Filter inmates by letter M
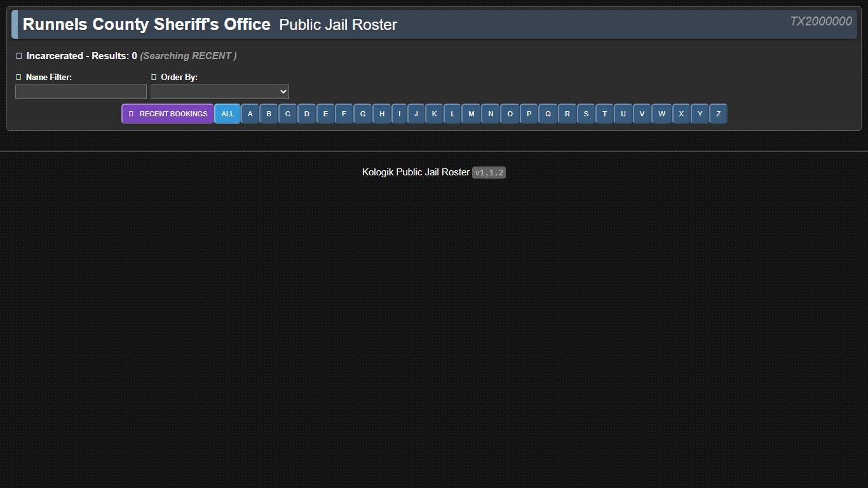 pyautogui.click(x=471, y=114)
